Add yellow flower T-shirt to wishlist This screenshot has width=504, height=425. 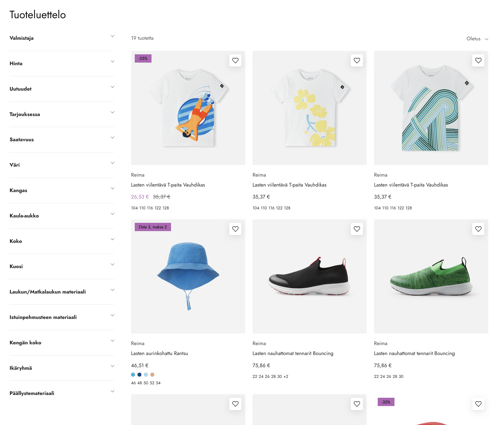357,60
